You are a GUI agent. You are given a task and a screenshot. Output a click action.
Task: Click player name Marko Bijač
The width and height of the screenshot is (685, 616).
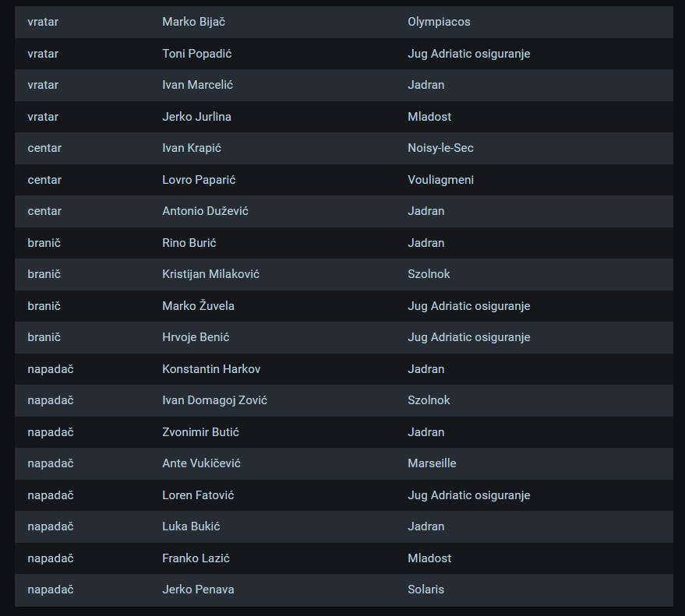[x=193, y=22]
